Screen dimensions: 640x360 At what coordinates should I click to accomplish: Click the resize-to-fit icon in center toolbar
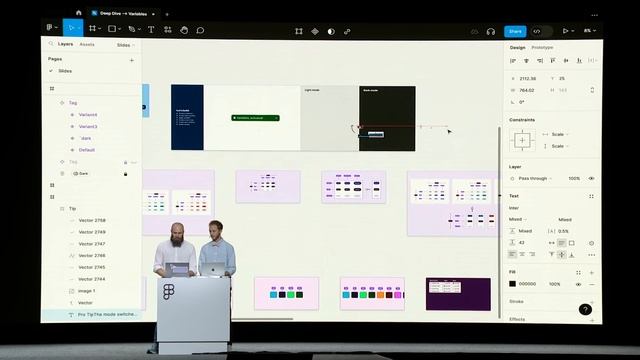pyautogui.click(x=299, y=31)
